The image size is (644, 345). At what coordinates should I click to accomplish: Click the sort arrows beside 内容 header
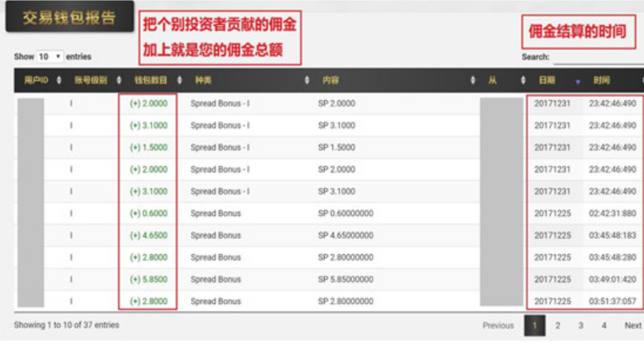473,81
